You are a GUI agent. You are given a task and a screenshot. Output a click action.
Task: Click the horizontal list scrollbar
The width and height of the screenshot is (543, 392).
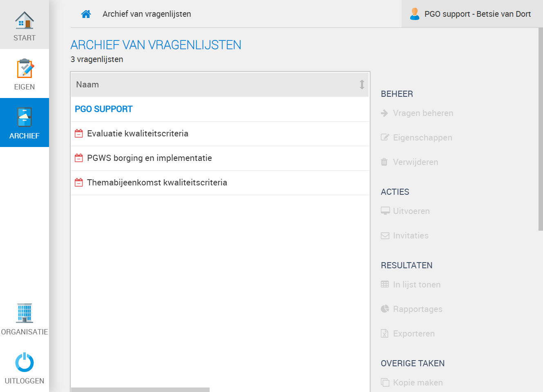(x=141, y=390)
